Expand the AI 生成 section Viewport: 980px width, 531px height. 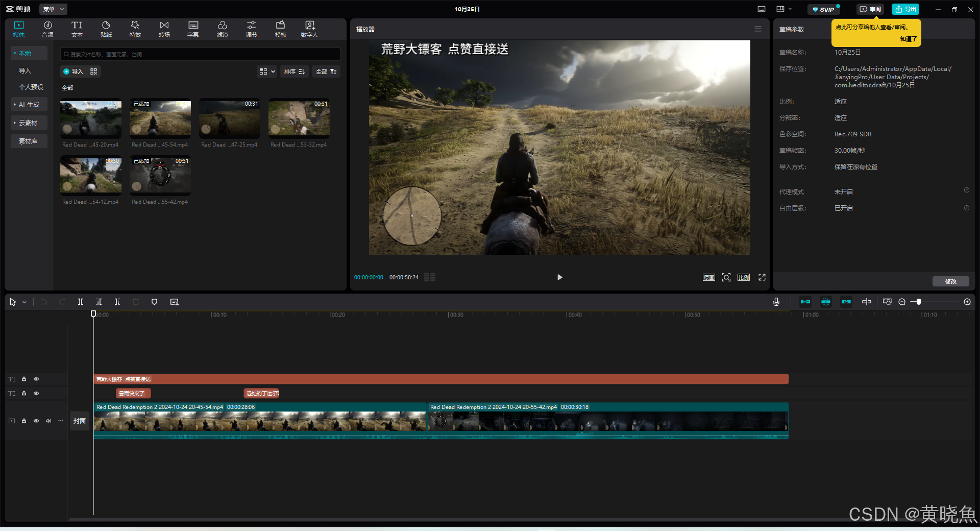pyautogui.click(x=29, y=104)
